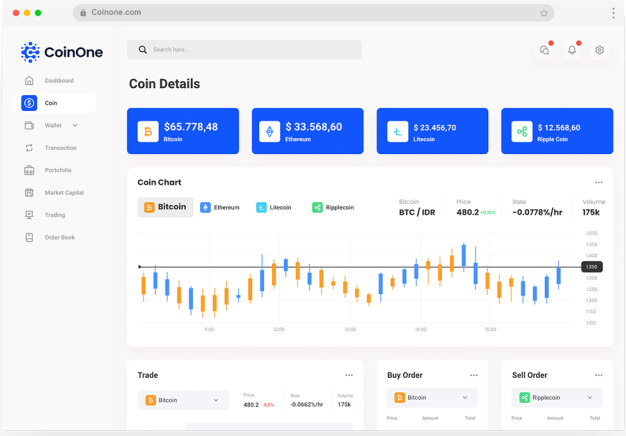Open Bitcoin dropdown in Trade panel
626x436 pixels.
point(184,400)
